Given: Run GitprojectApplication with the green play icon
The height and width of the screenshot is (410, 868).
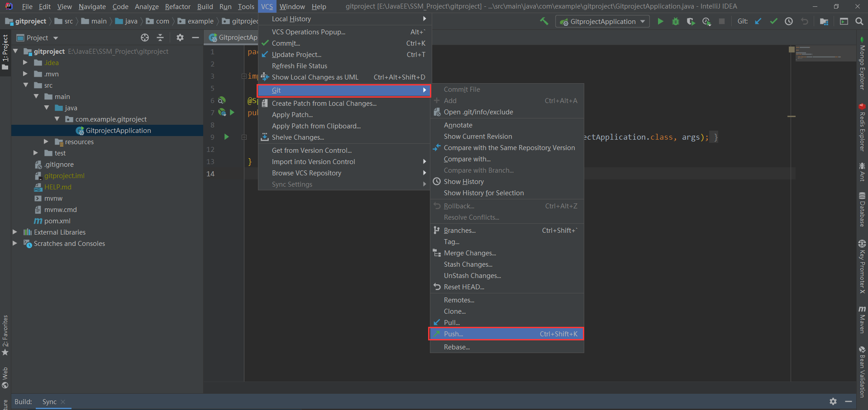Looking at the screenshot, I should [x=660, y=21].
